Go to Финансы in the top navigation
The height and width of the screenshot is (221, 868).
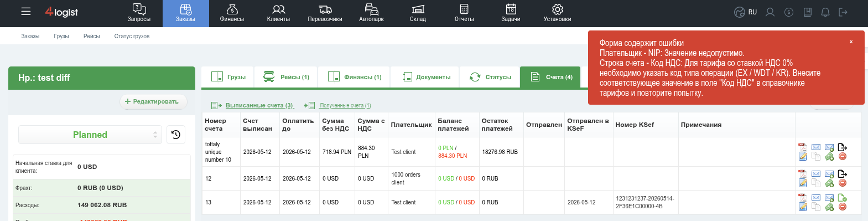click(232, 13)
